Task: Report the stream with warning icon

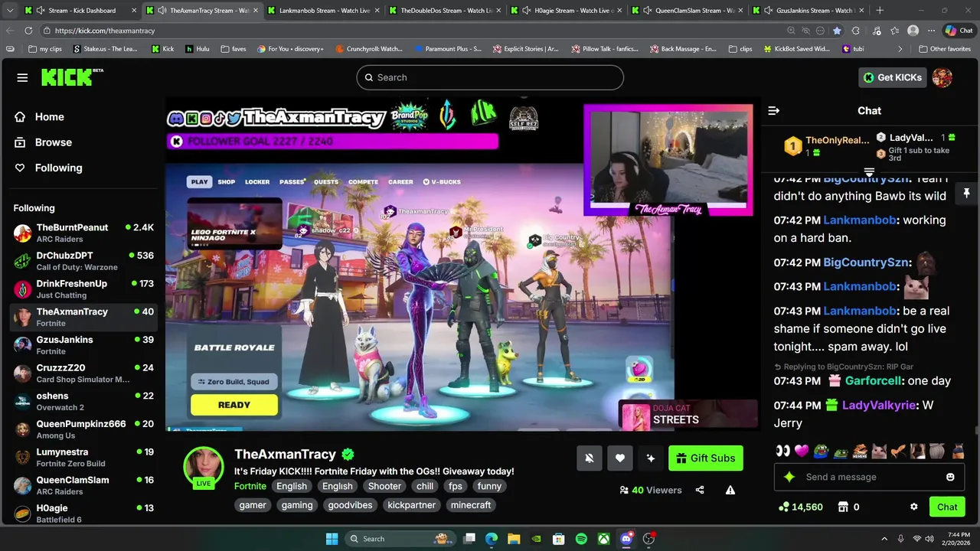Action: click(730, 490)
